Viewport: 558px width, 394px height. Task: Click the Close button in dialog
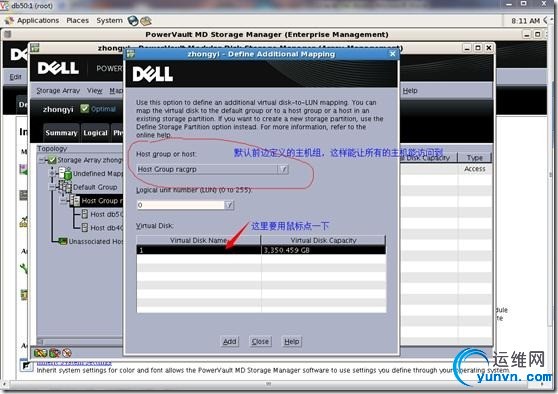pos(260,341)
